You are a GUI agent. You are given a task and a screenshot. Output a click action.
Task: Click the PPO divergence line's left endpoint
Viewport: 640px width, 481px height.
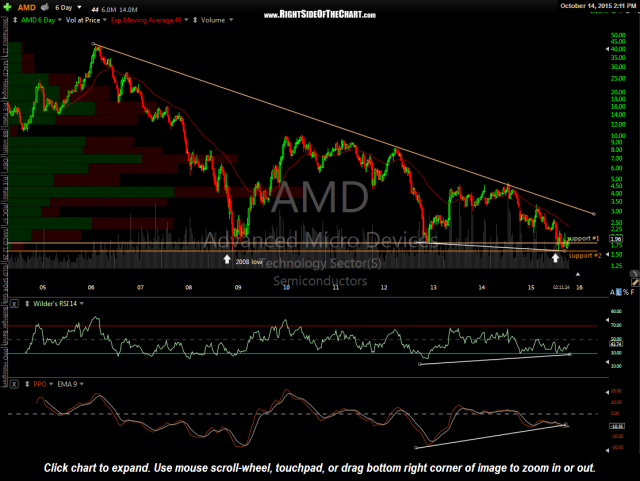(x=416, y=448)
